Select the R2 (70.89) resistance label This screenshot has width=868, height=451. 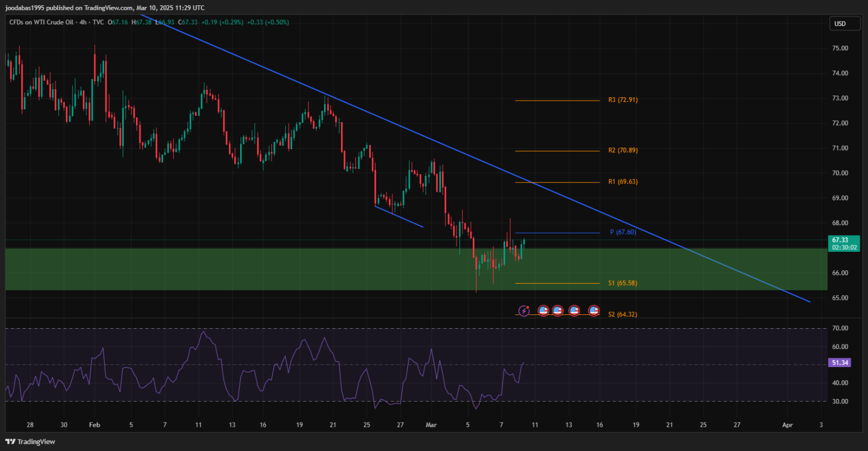coord(623,150)
